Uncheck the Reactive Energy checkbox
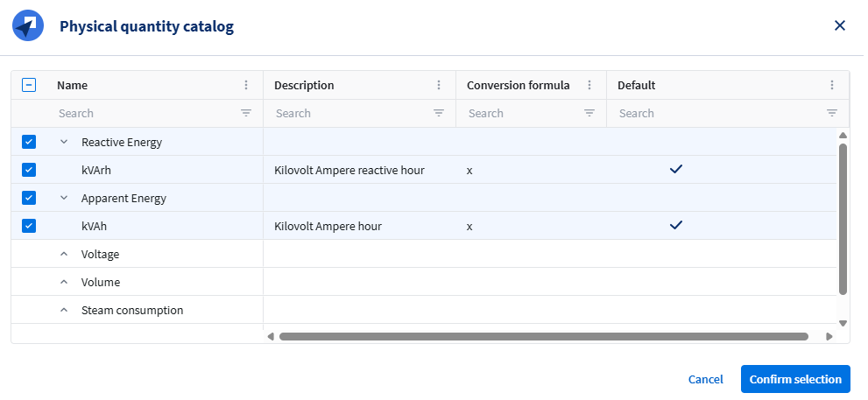 [29, 142]
